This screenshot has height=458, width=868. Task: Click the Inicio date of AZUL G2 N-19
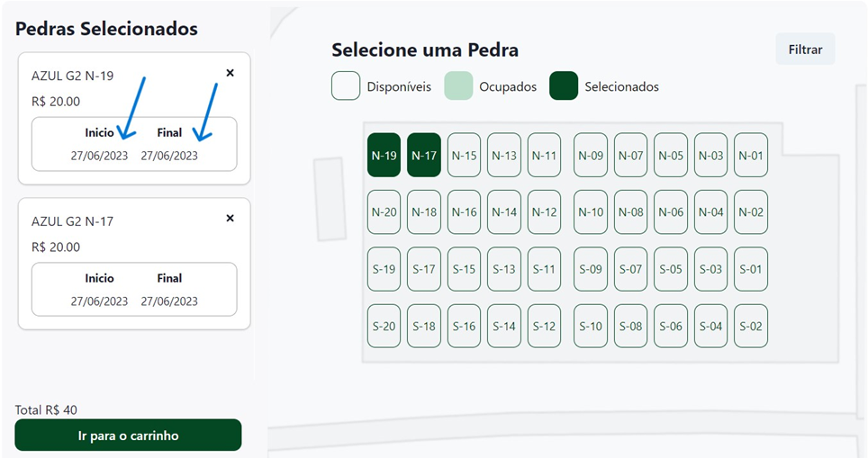pyautogui.click(x=100, y=156)
